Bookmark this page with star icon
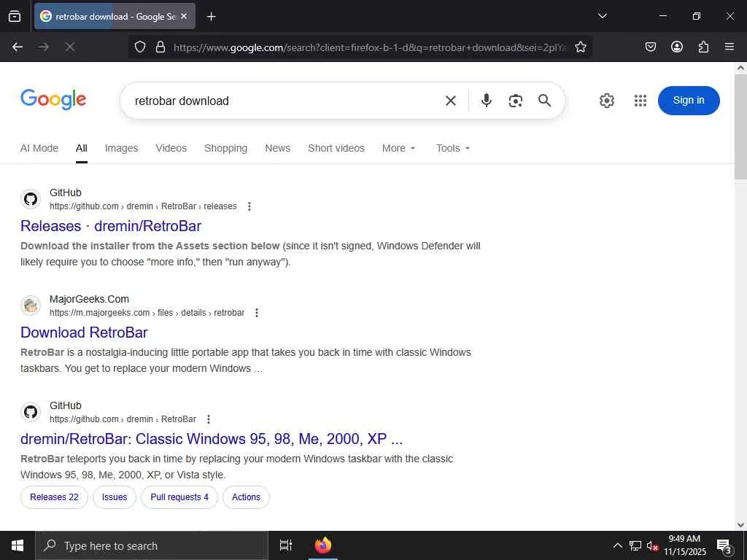Screen dimensions: 747x560 580,47
